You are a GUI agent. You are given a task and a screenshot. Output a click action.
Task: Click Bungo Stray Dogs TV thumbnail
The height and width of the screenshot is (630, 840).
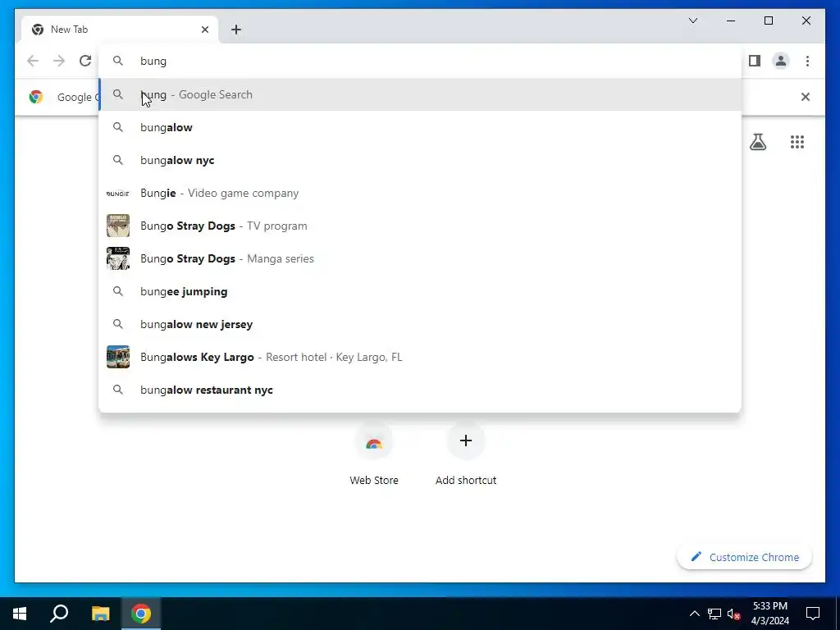click(x=118, y=226)
